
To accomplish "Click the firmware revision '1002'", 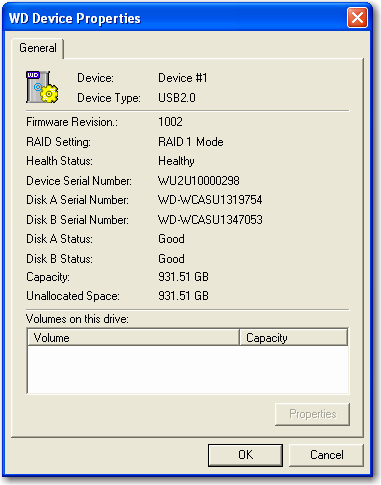I will click(x=170, y=122).
